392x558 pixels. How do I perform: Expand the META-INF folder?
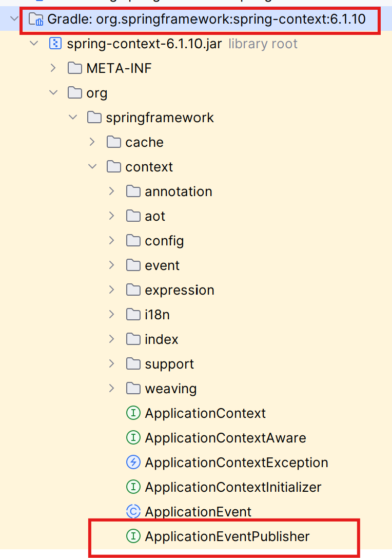tap(53, 68)
